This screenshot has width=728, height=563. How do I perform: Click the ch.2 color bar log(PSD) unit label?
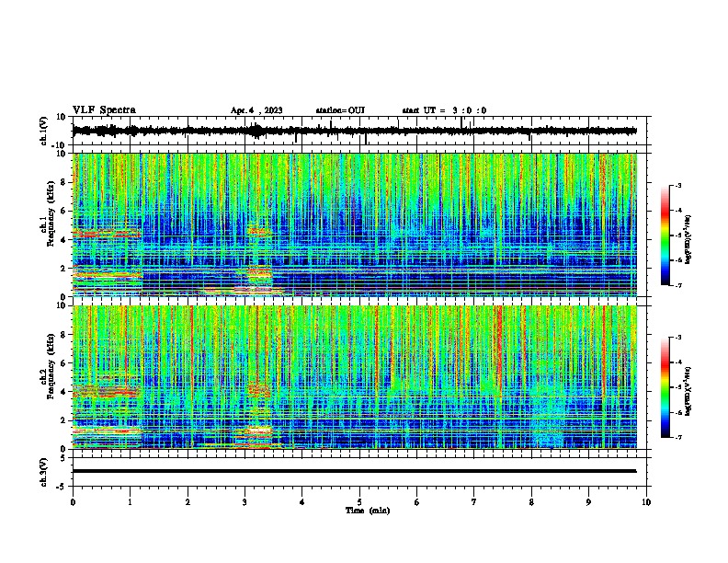[688, 391]
